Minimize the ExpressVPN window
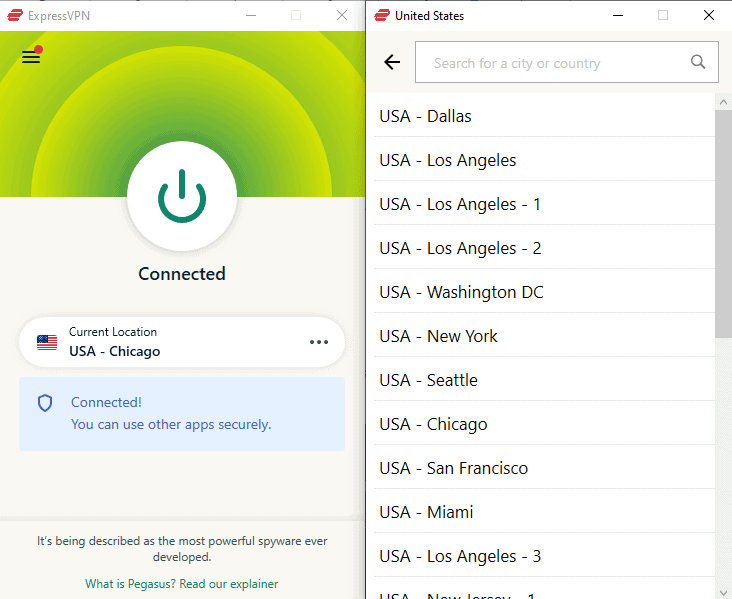 pyautogui.click(x=251, y=15)
